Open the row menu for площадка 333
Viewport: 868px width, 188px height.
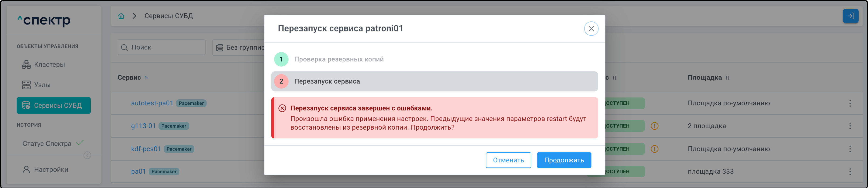click(850, 171)
